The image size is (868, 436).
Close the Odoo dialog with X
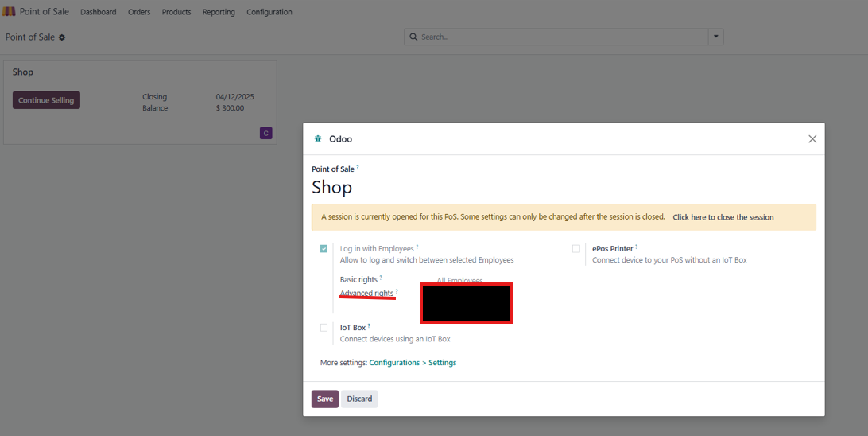(x=812, y=139)
